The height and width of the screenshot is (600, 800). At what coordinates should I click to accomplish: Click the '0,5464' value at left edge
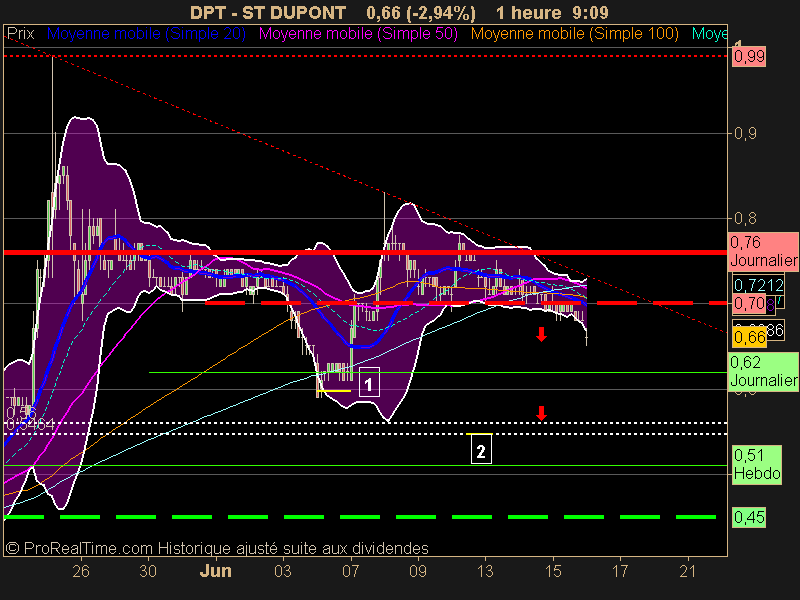30,424
